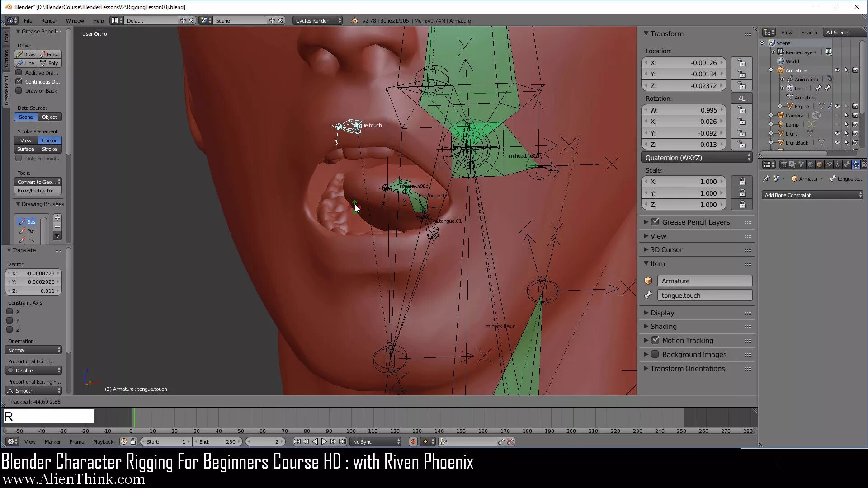This screenshot has width=868, height=488.
Task: Click the Object properties cube icon
Action: (820, 164)
